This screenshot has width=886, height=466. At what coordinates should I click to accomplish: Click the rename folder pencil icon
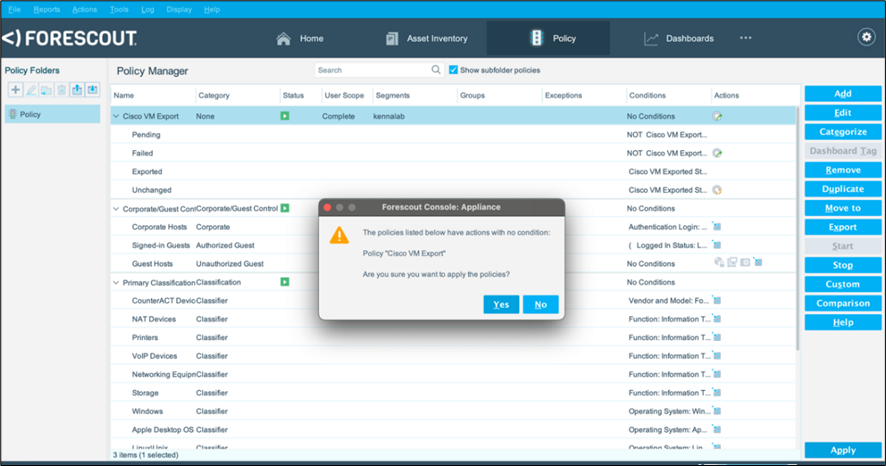pos(31,89)
